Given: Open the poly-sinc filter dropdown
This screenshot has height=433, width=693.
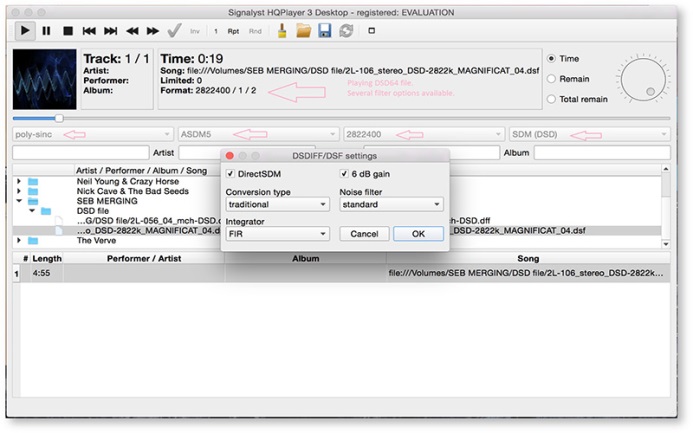Looking at the screenshot, I should click(92, 134).
